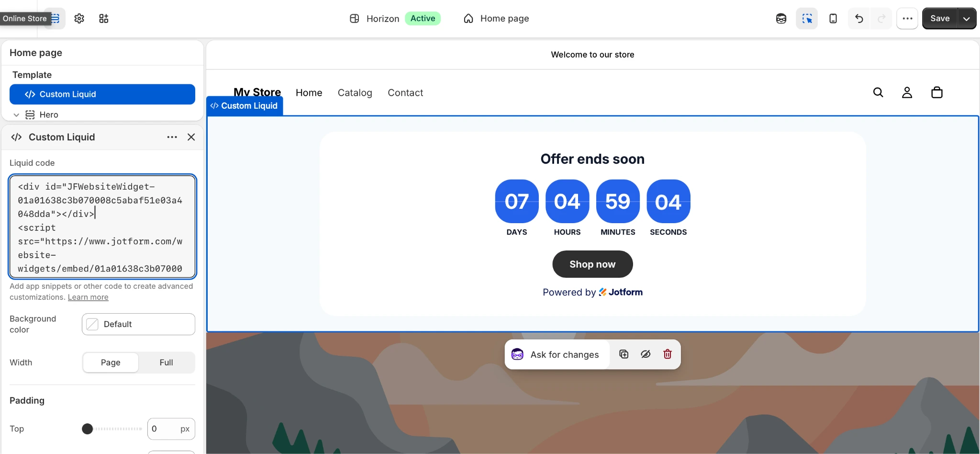The height and width of the screenshot is (454, 980).
Task: Redo the last change
Action: [881, 19]
